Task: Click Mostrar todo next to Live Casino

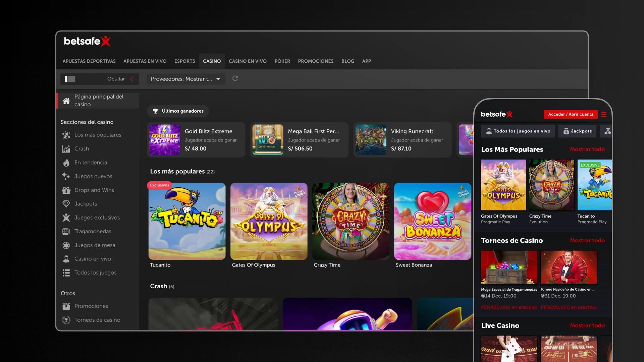Action: coord(587,326)
